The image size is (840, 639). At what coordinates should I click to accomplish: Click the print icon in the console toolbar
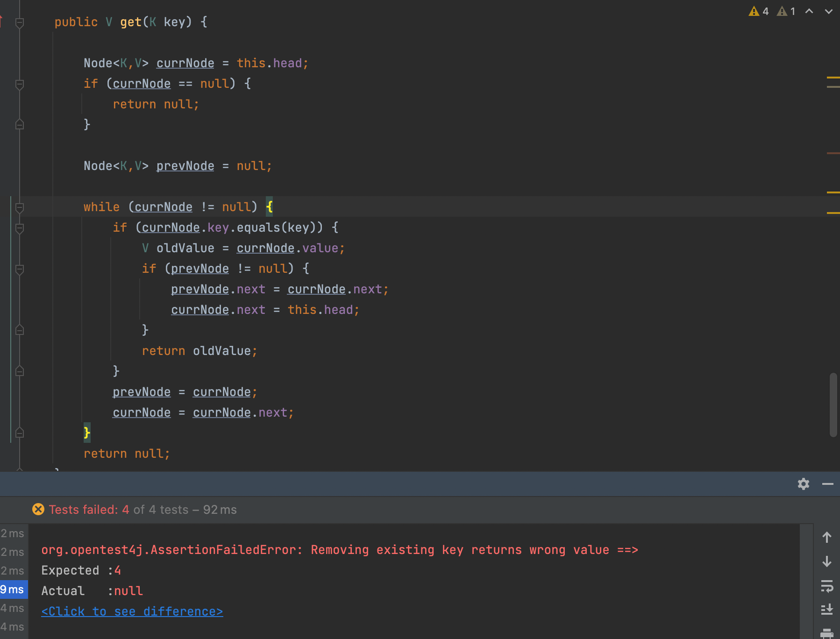(x=826, y=633)
